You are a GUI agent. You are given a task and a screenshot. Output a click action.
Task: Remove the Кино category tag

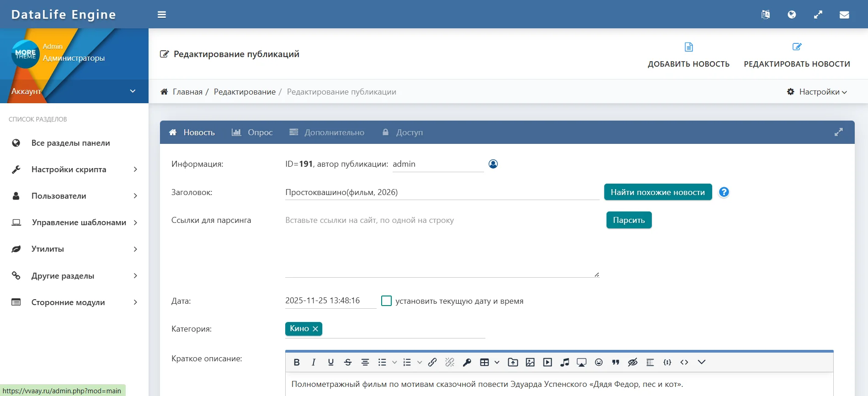point(315,329)
